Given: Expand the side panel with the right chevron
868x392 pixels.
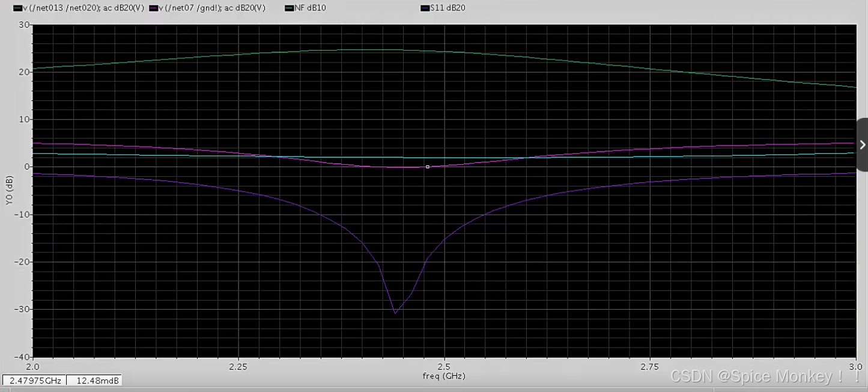Looking at the screenshot, I should 862,145.
